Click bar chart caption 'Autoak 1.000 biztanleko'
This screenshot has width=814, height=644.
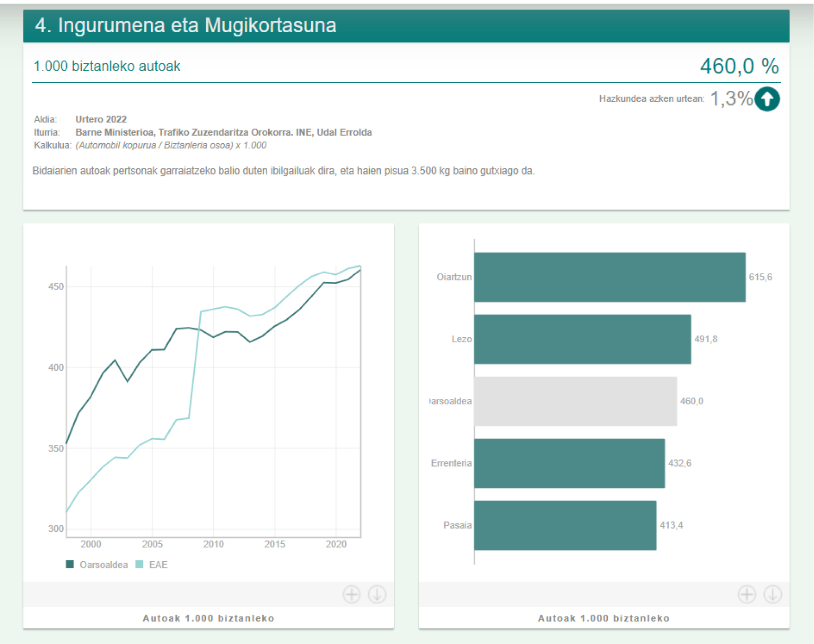(x=604, y=618)
